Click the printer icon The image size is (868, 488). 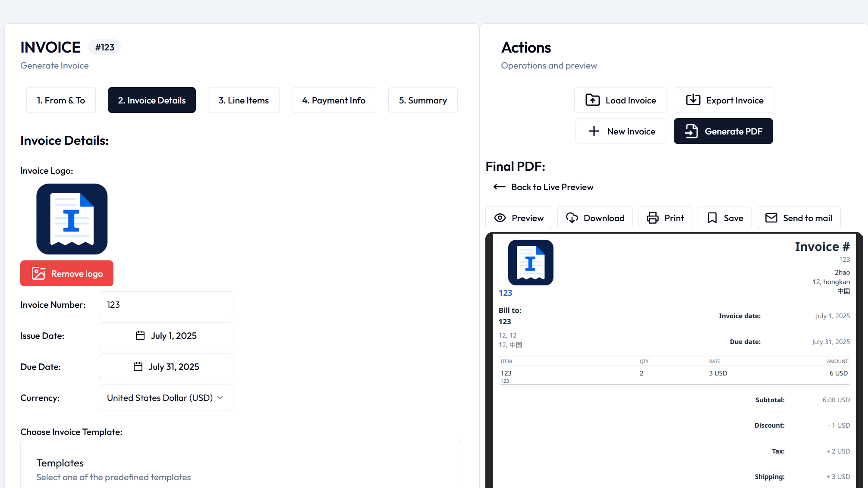click(652, 218)
